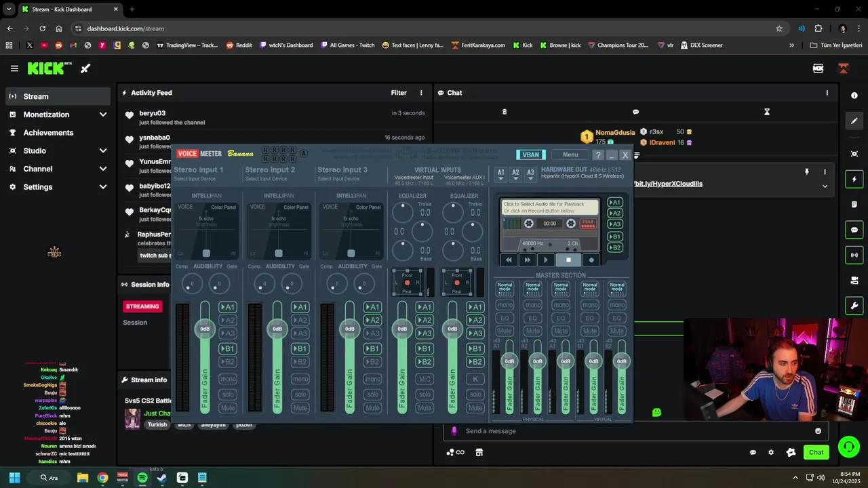The image size is (868, 488).
Task: Select input device for Stereo Input 1
Action: (x=198, y=179)
